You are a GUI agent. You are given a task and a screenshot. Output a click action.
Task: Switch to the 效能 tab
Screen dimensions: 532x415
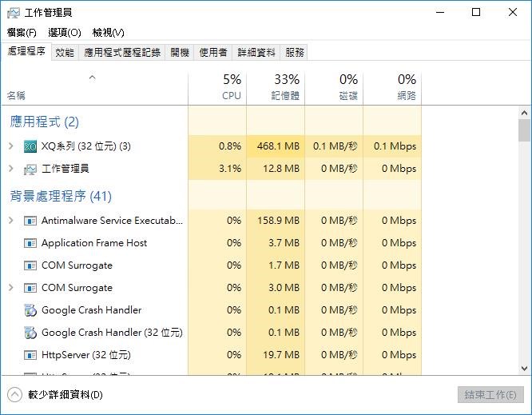tap(65, 53)
